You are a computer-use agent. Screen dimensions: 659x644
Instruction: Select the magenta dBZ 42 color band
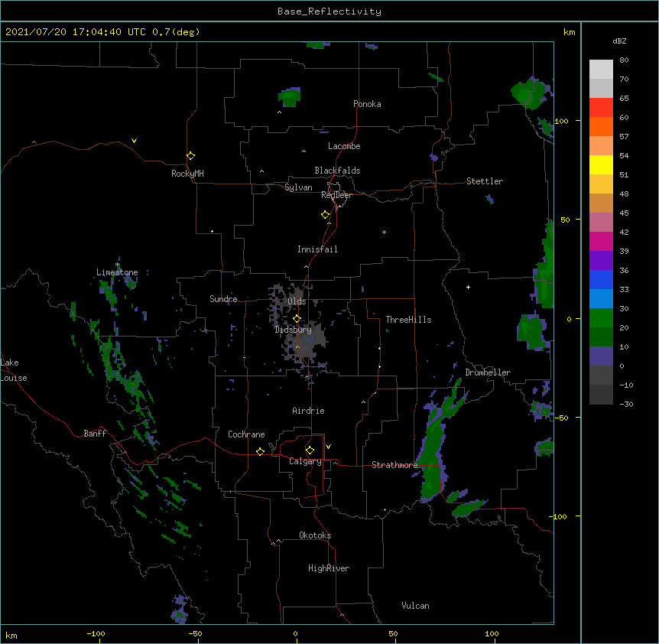pyautogui.click(x=601, y=241)
